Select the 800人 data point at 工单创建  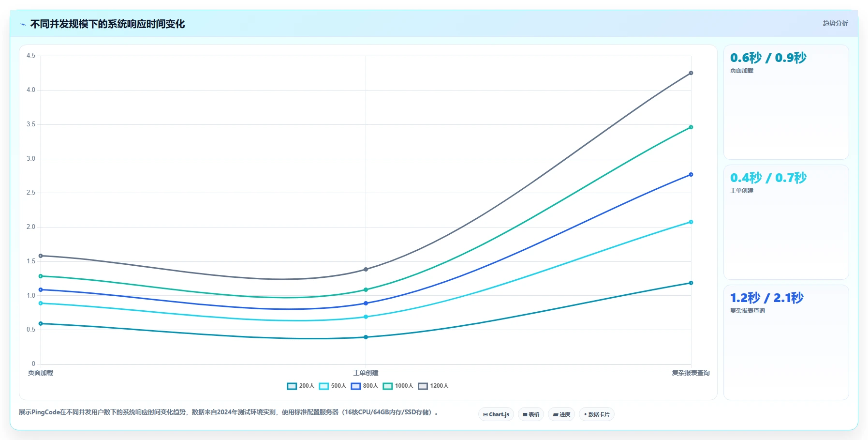click(x=366, y=303)
